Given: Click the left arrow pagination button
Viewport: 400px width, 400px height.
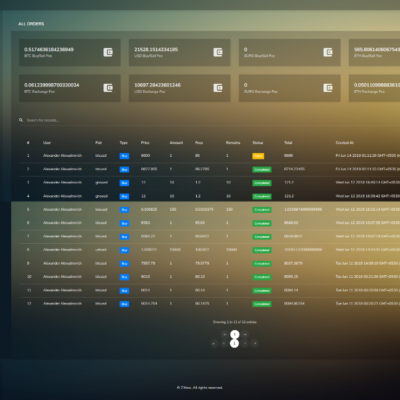Looking at the screenshot, I should 225,334.
